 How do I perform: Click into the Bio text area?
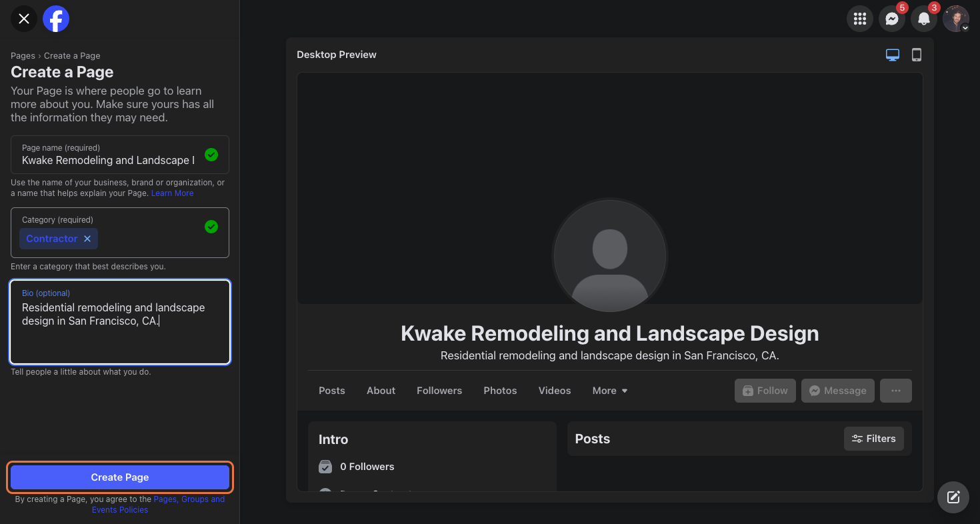(120, 322)
